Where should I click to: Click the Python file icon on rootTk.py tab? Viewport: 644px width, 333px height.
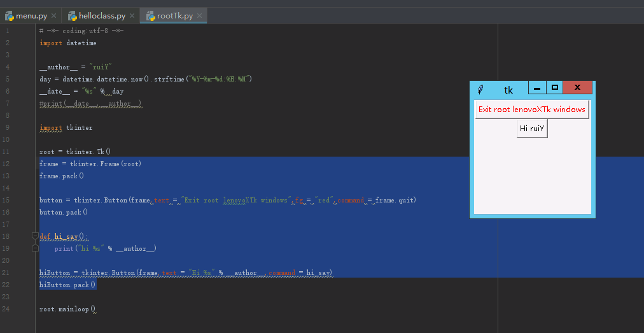pyautogui.click(x=150, y=16)
